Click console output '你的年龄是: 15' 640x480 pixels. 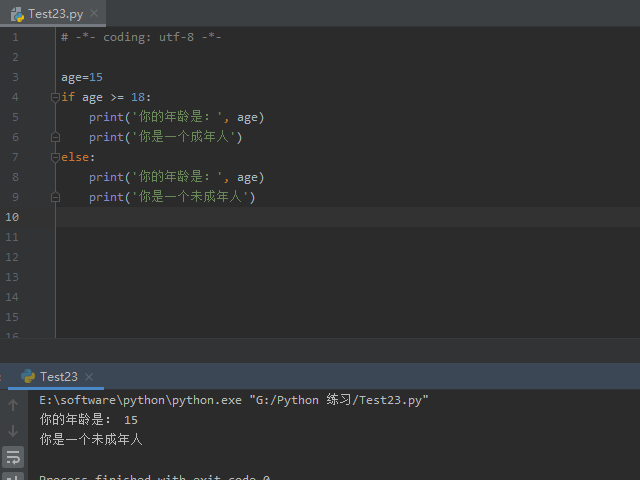[89, 420]
